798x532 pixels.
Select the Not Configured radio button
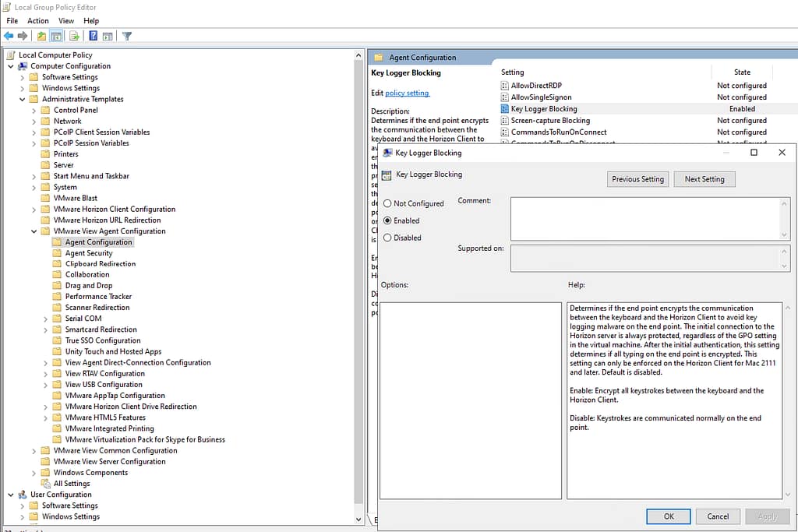[388, 203]
